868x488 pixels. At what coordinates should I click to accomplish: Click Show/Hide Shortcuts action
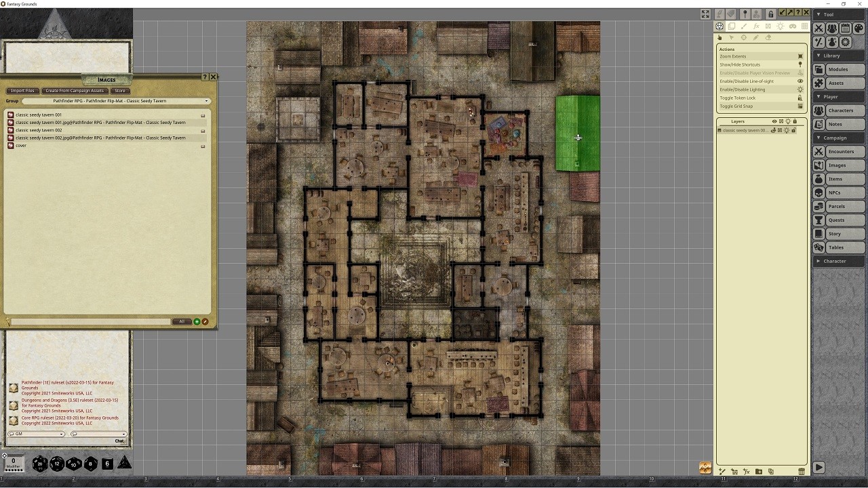click(x=739, y=64)
